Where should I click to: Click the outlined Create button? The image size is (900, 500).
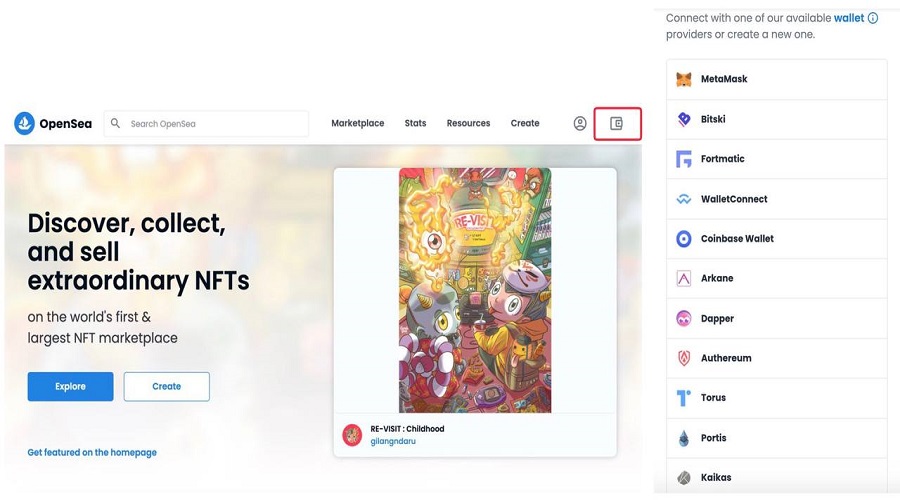click(x=166, y=386)
